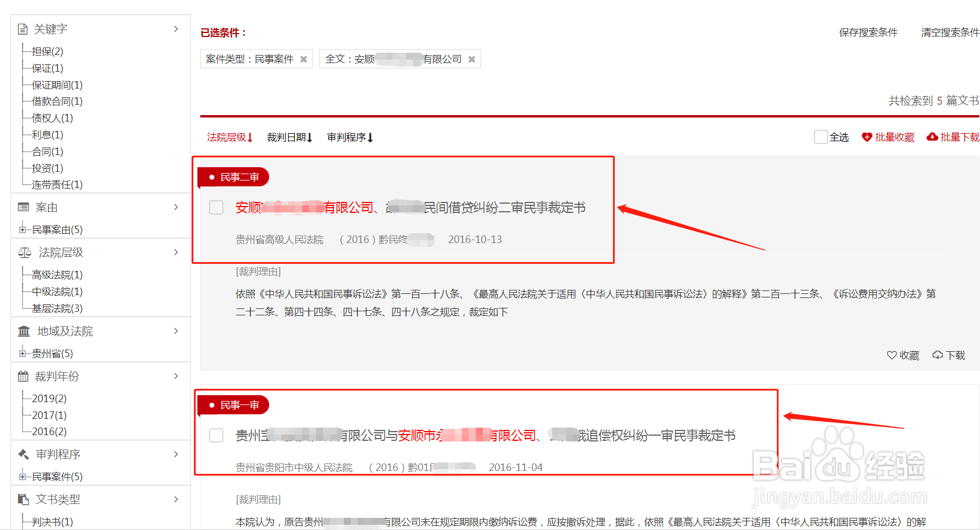Click the 下载 cloud icon on first result

(x=938, y=355)
